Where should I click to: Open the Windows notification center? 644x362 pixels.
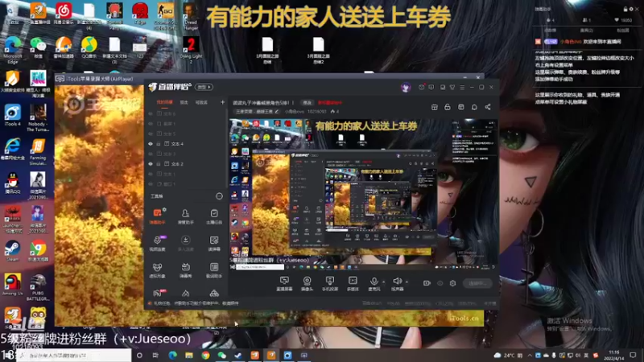633,355
